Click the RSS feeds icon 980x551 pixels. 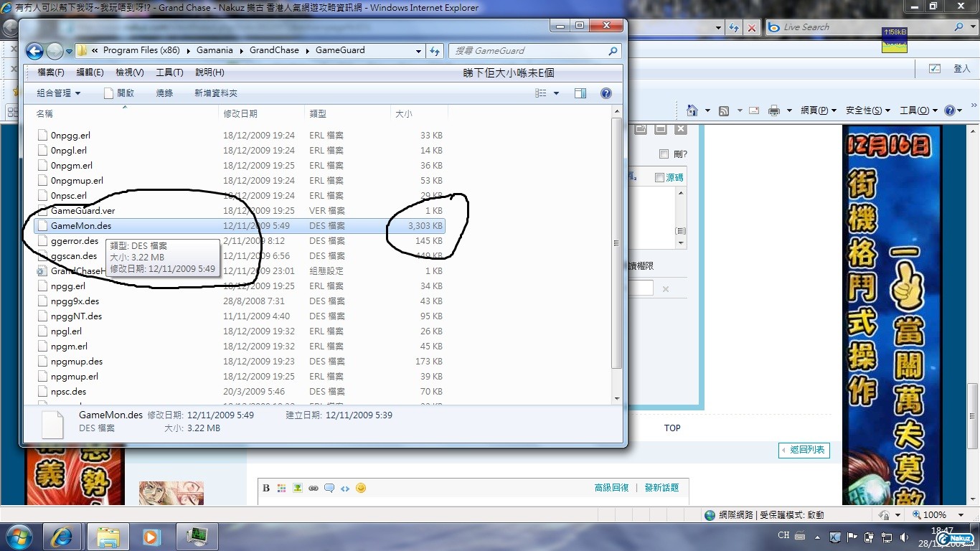point(724,110)
